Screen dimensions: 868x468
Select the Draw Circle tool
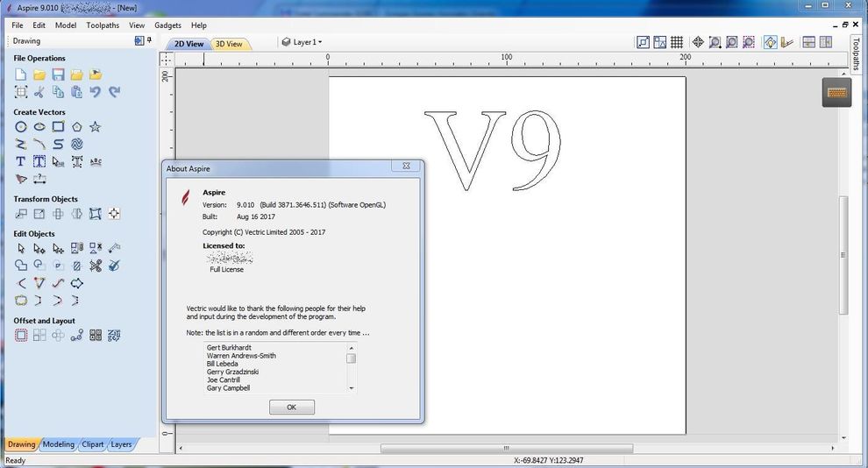[x=20, y=127]
